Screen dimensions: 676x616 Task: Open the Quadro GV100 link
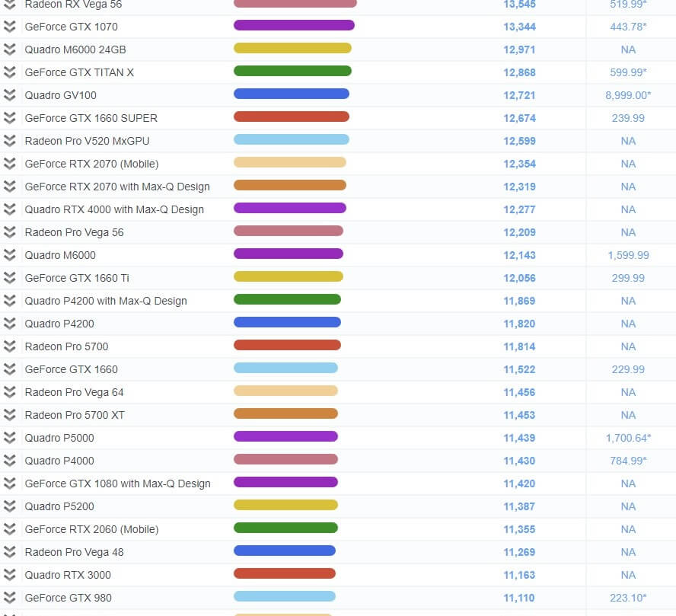coord(60,95)
